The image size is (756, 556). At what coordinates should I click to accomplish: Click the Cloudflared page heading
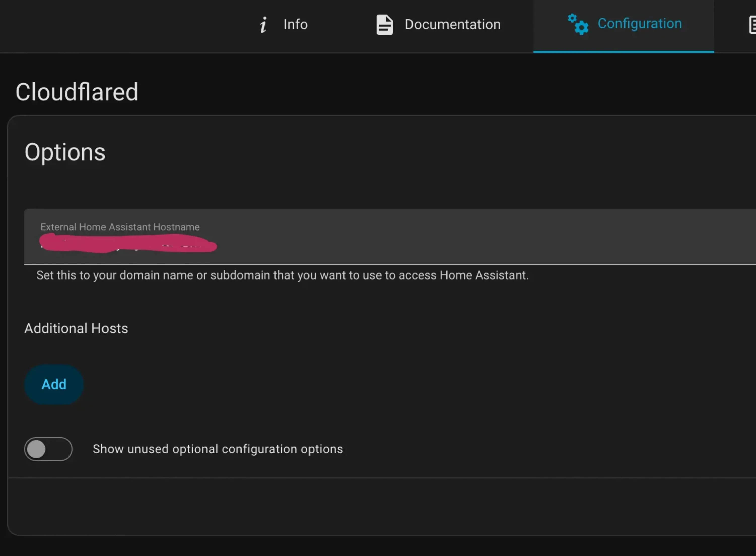[77, 92]
